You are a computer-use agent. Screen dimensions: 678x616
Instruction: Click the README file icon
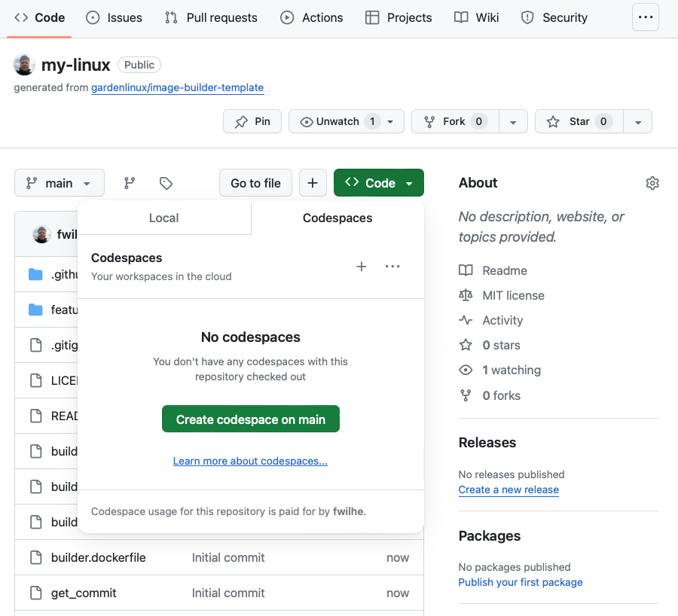point(36,416)
